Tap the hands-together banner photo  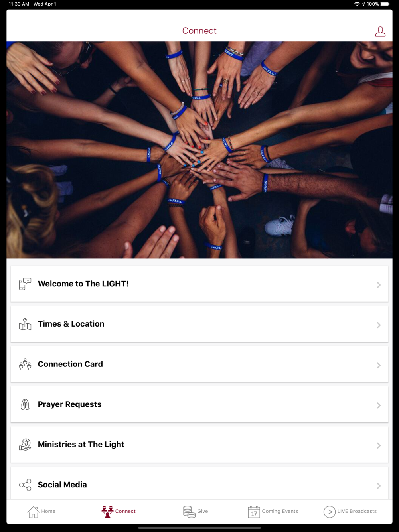coord(199,150)
